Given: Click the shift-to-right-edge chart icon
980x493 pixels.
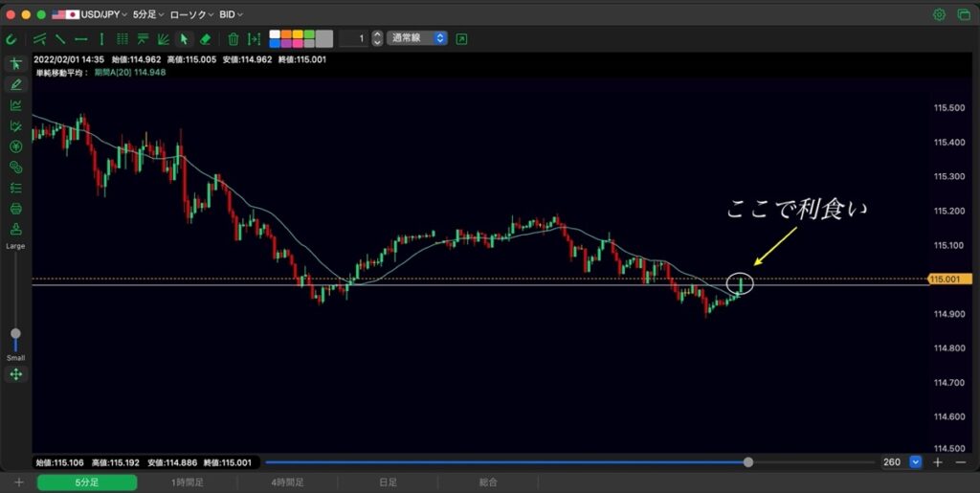Looking at the screenshot, I should (254, 38).
